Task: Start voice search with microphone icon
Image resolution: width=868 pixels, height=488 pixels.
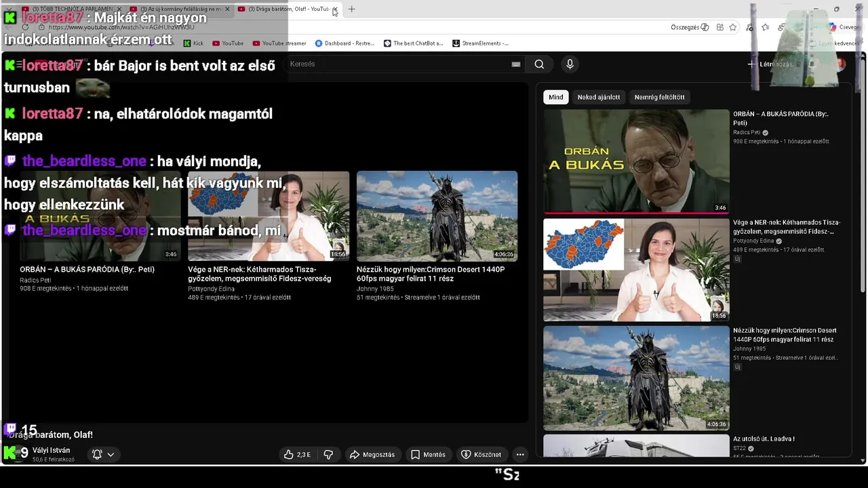Action: pos(570,64)
